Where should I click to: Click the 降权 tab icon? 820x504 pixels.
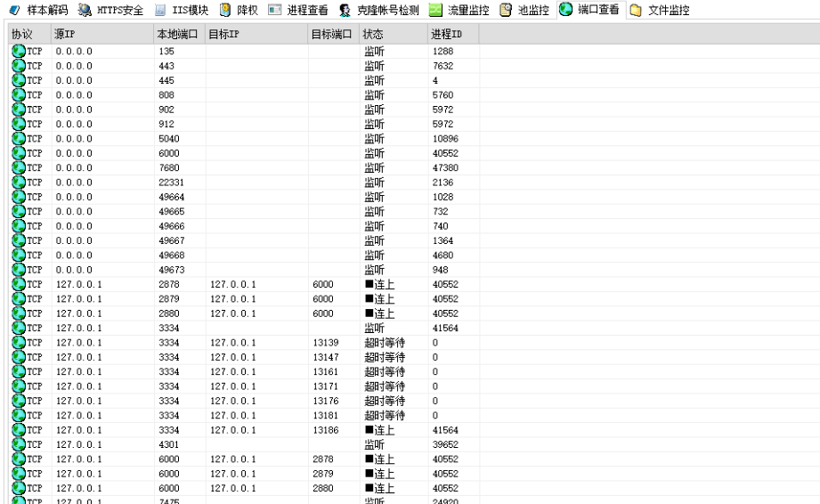tap(225, 10)
